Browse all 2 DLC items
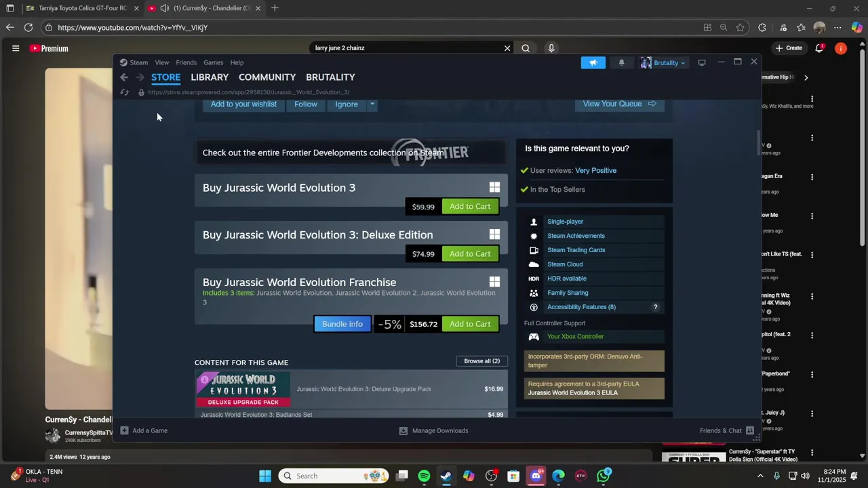 (x=481, y=361)
